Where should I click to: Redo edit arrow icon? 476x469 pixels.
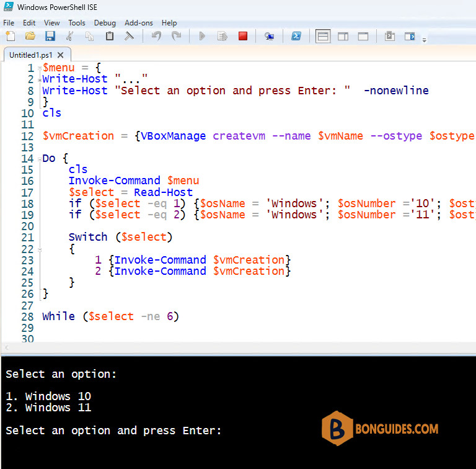176,36
